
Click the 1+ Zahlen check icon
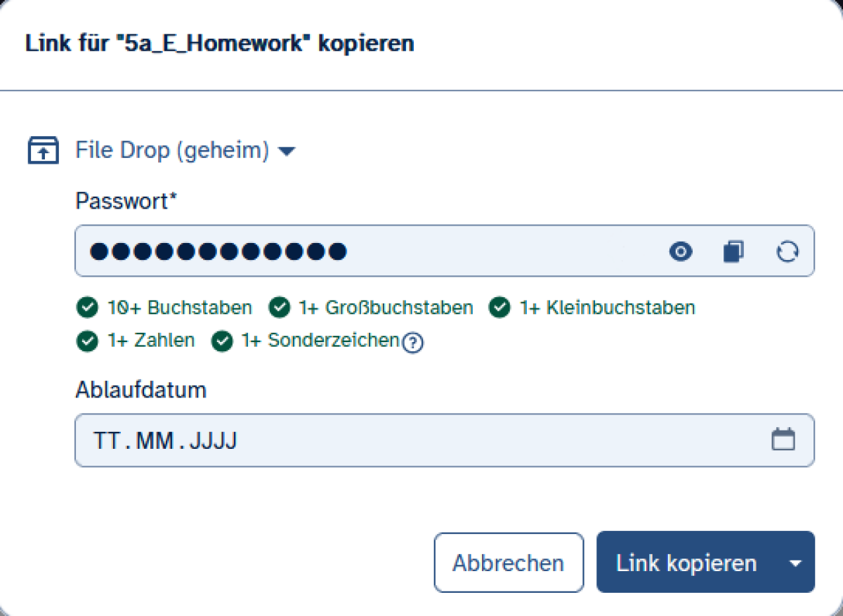(x=87, y=341)
